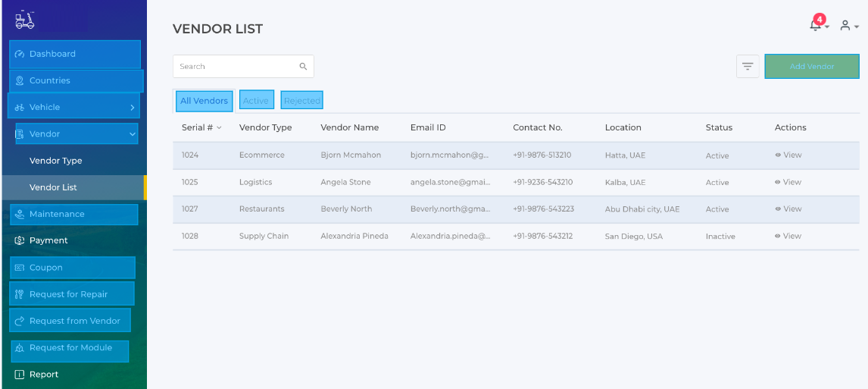Viewport: 868px width, 389px height.
Task: Click the Vendor sidebar icon
Action: (20, 134)
